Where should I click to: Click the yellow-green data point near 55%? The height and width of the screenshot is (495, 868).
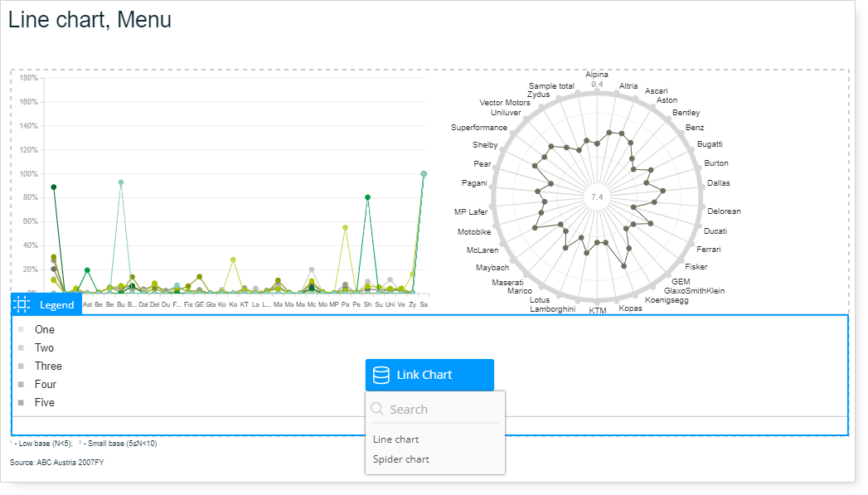[x=345, y=227]
